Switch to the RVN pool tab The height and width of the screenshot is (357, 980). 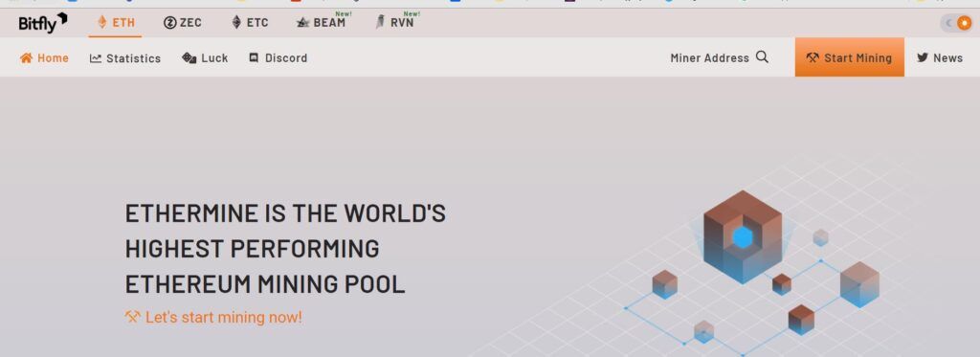click(395, 23)
